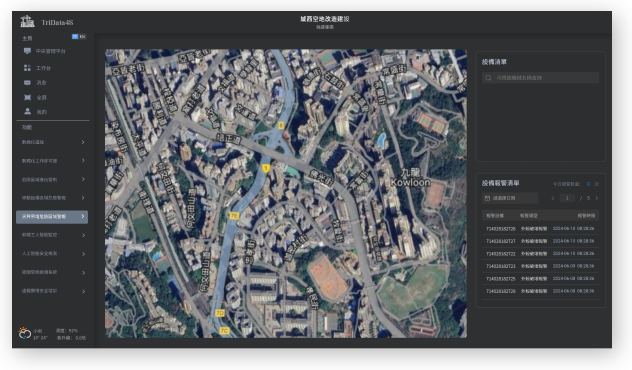The height and width of the screenshot is (370, 632).
Task: Select the alarm row dated 2024-06-09
Action: 540,266
